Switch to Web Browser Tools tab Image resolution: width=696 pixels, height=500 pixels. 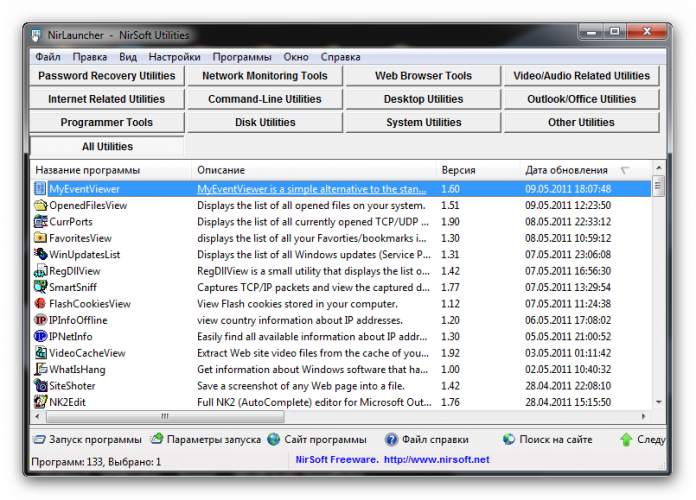(x=423, y=75)
